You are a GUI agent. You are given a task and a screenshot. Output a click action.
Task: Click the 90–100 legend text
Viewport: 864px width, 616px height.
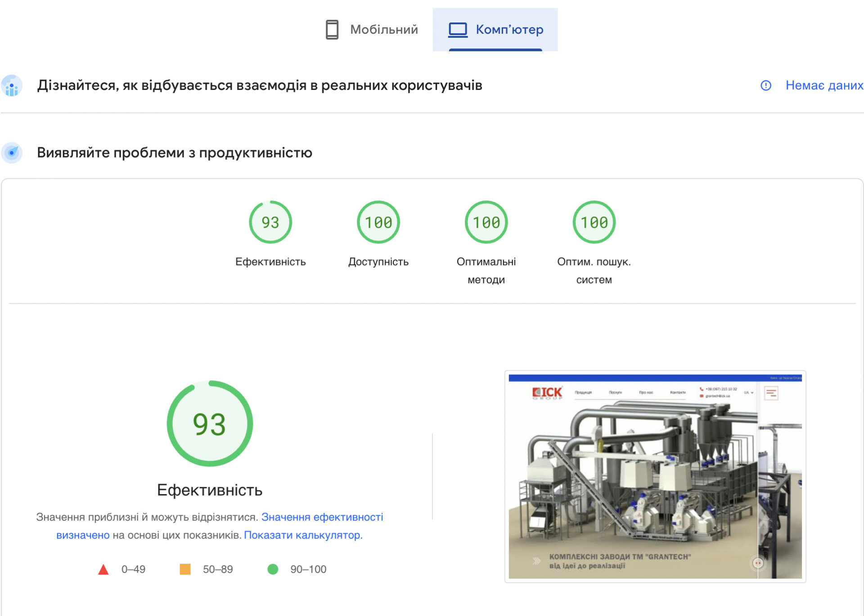(x=308, y=569)
